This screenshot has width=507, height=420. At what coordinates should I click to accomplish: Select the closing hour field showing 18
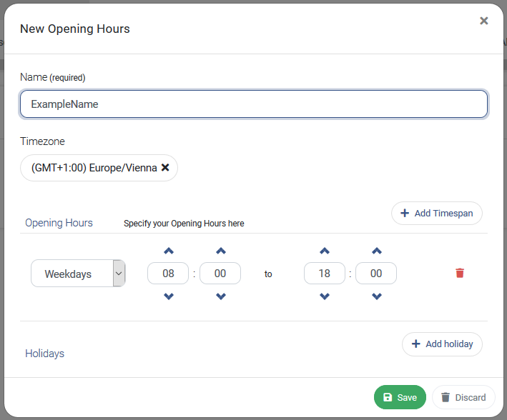(x=325, y=274)
